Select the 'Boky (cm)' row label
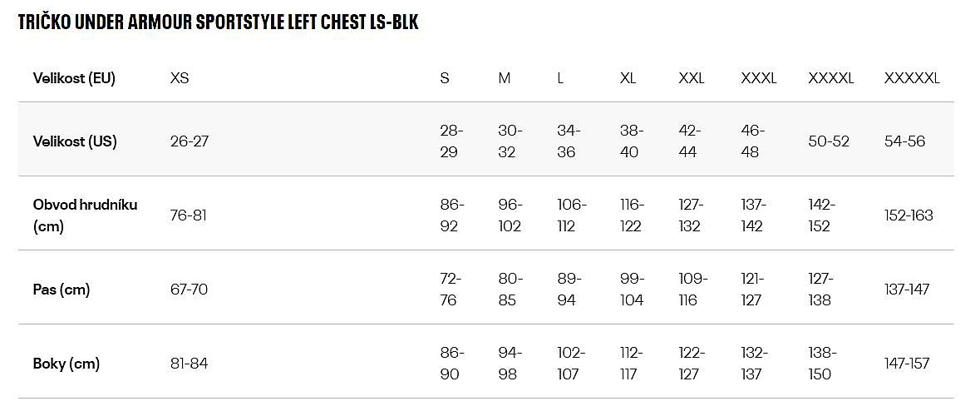Viewport: 980px width, 411px height. [66, 364]
